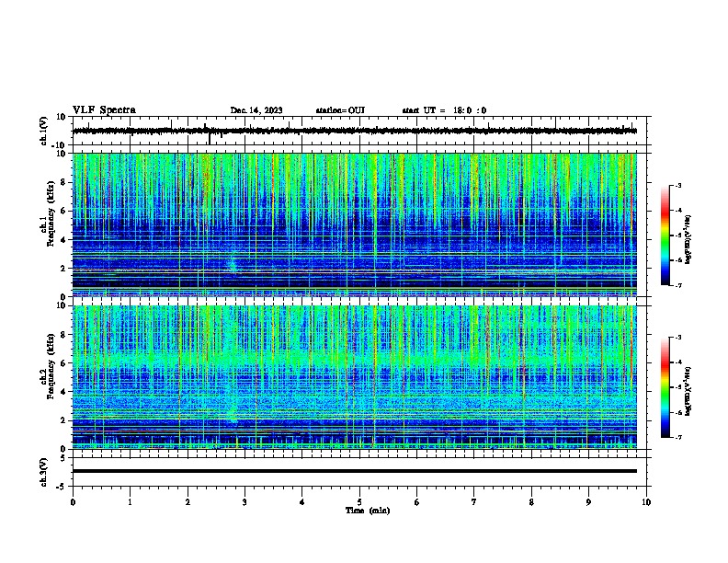Click the "Time (min)" axis title
This screenshot has width=728, height=563.
click(368, 511)
